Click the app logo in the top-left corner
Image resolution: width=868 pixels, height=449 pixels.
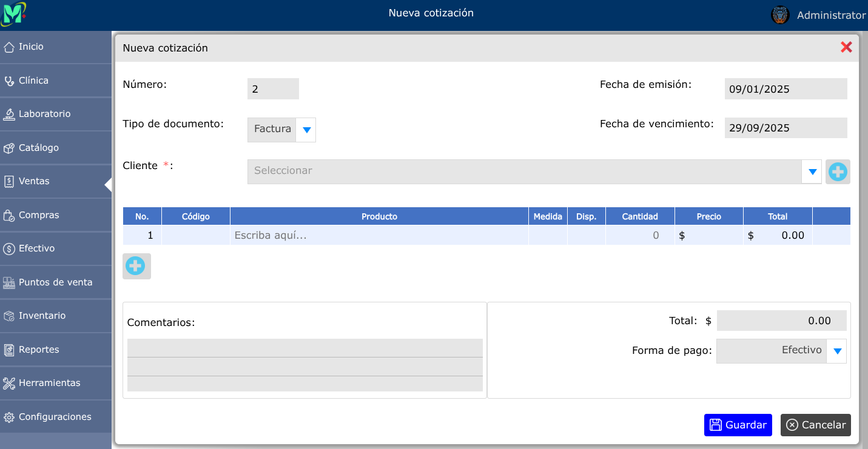14,13
